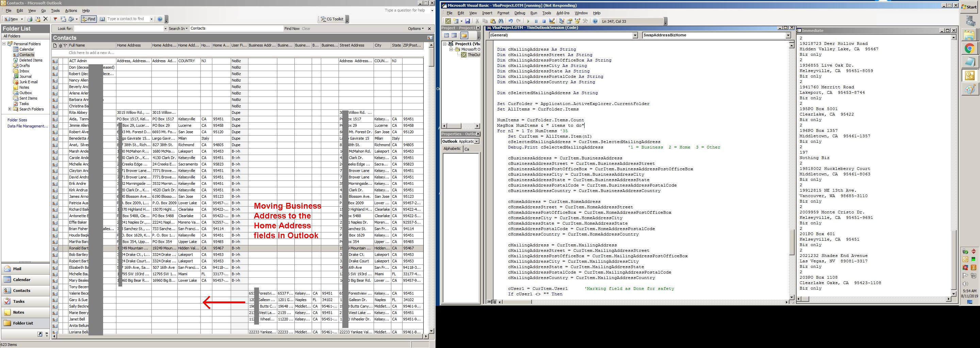Click the Move to Folder icon in Outlook
The height and width of the screenshot is (348, 980).
coord(38,19)
